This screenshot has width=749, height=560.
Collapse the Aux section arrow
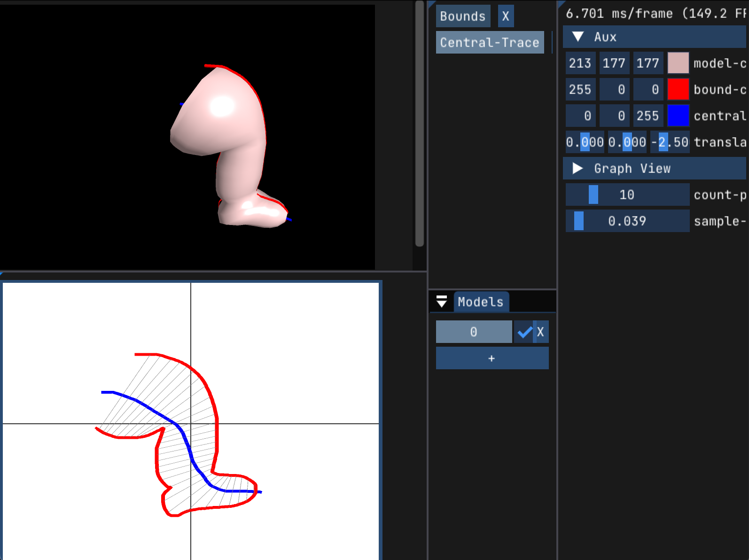pos(578,37)
